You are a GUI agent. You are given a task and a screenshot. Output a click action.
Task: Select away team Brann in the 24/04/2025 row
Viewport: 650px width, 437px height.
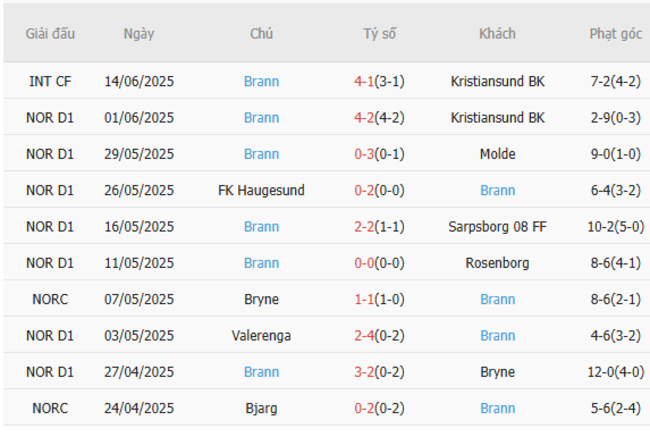click(x=497, y=408)
